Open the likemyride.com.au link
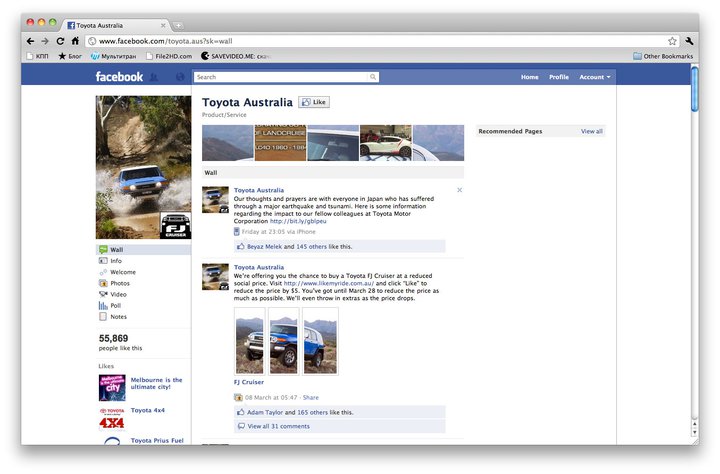 [x=329, y=283]
